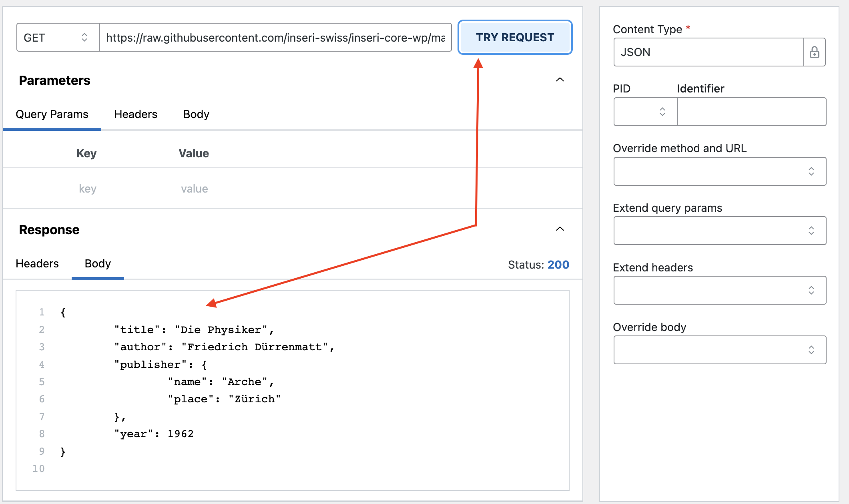Switch to the Body tab under Parameters

[x=196, y=114]
